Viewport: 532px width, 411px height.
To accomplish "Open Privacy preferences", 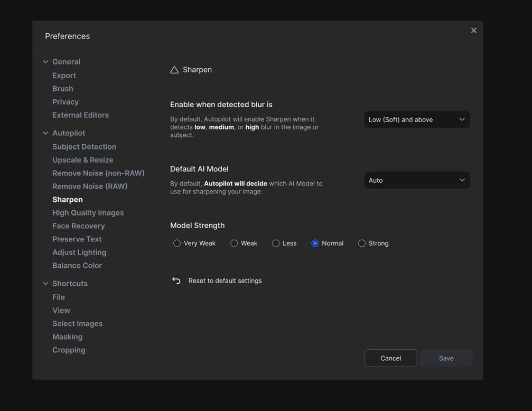I will tap(66, 102).
